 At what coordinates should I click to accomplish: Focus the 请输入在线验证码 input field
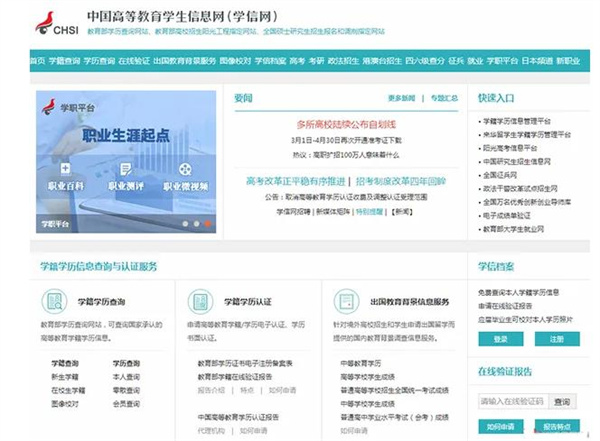[513, 402]
